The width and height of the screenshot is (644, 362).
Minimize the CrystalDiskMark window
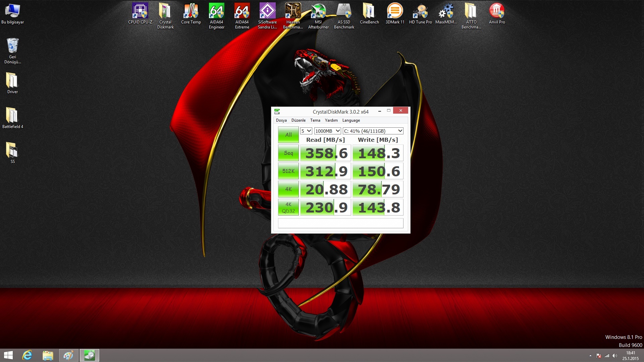pos(379,111)
